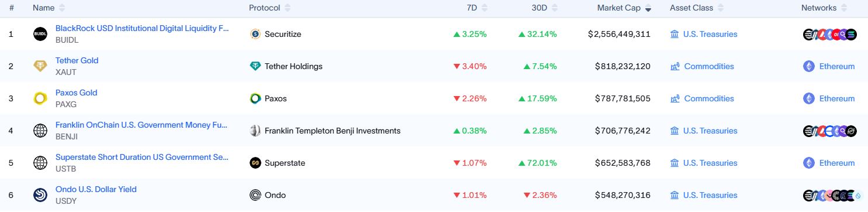Viewport: 868px width, 212px height.
Task: Click the Ethereum network icon for Paxos Gold
Action: pos(809,98)
